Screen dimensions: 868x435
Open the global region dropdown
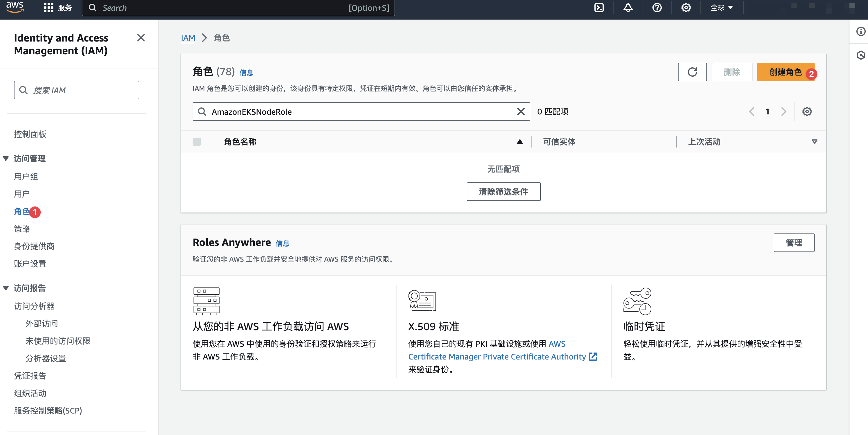[x=721, y=8]
